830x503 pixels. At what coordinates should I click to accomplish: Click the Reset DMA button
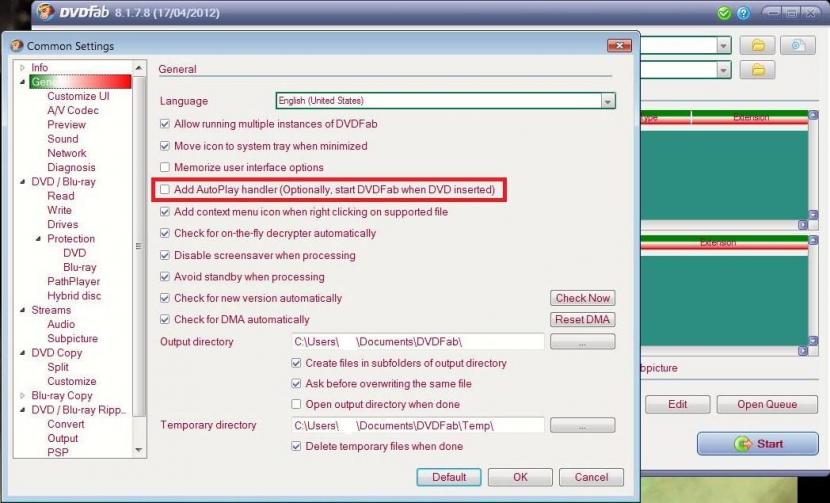tap(583, 320)
